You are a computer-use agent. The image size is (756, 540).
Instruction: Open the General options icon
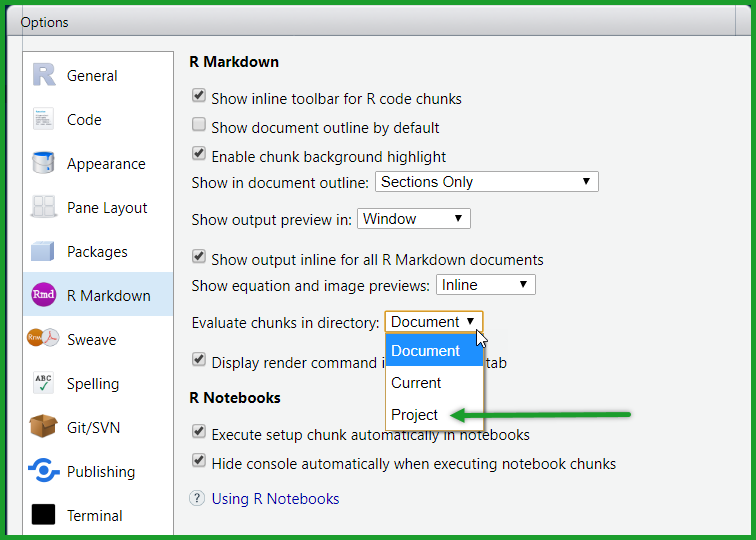[44, 76]
